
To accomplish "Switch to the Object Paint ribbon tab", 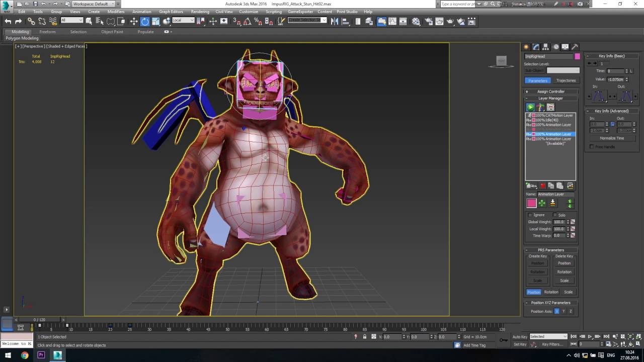I will coord(112,32).
